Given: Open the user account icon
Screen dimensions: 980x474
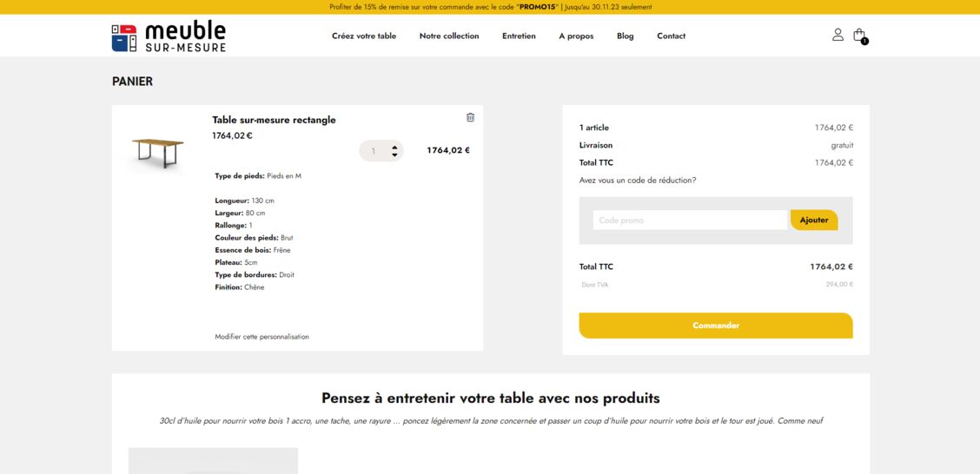Looking at the screenshot, I should coord(838,35).
